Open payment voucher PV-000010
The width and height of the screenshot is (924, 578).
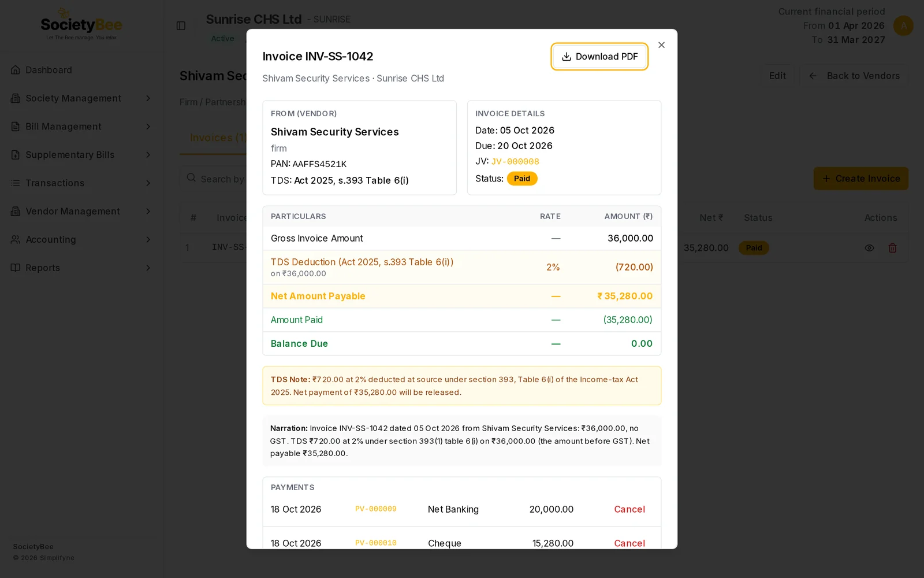tap(375, 543)
